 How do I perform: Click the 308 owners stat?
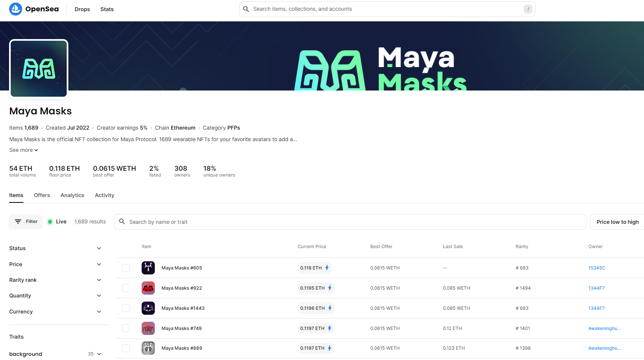(x=182, y=171)
